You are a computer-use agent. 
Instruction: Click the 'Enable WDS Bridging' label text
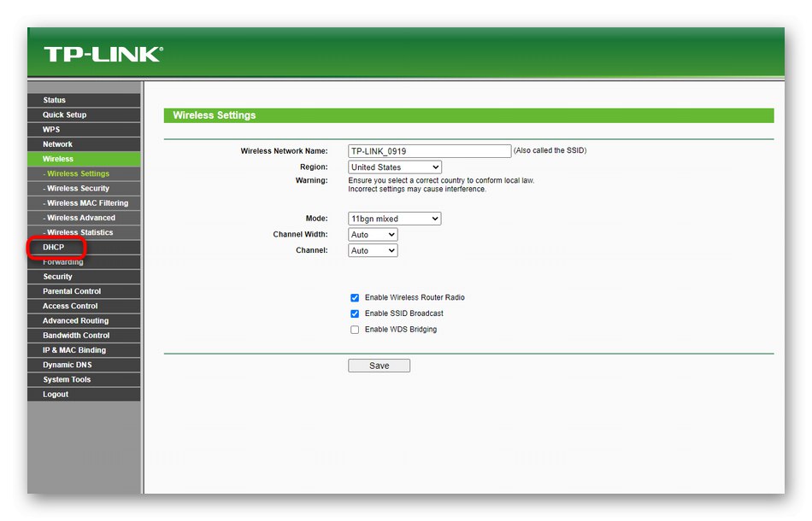point(401,330)
